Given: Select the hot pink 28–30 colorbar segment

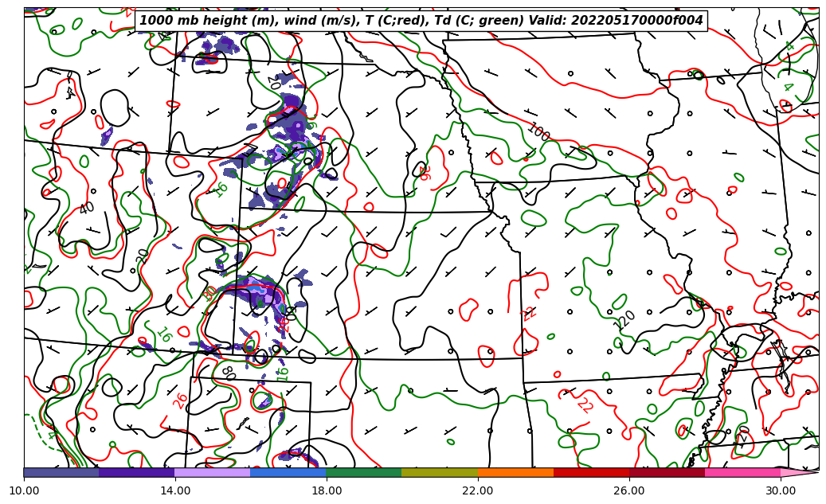Looking at the screenshot, I should (x=743, y=472).
